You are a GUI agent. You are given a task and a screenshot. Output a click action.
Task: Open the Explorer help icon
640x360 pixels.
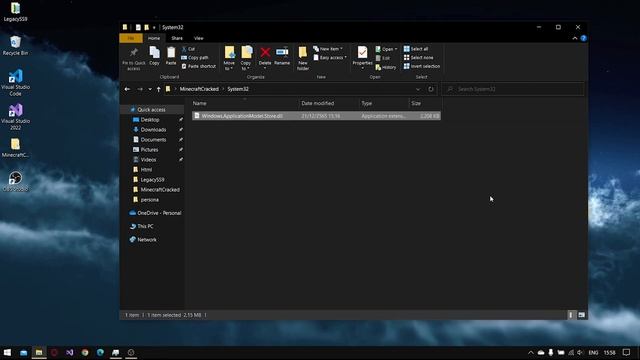pyautogui.click(x=584, y=38)
